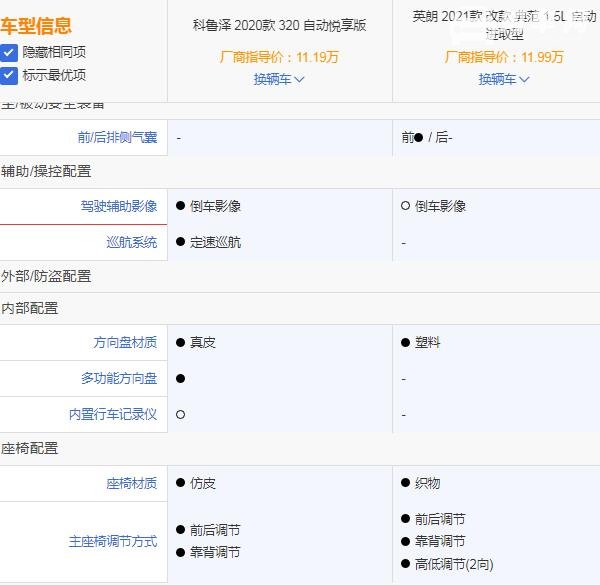Click the 英朗 2021款 改款 典范 title

(504, 25)
